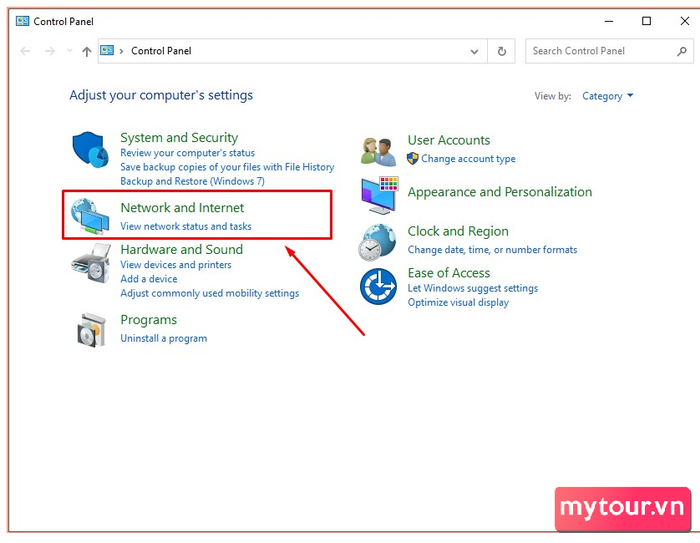The image size is (700, 543).
Task: Click View network status and tasks
Action: pos(186,226)
